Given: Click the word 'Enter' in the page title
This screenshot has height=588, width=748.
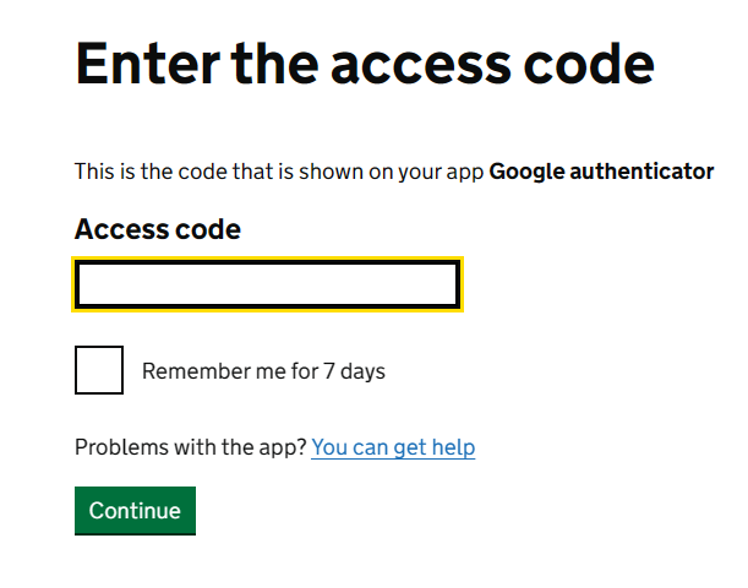Looking at the screenshot, I should coord(148,63).
